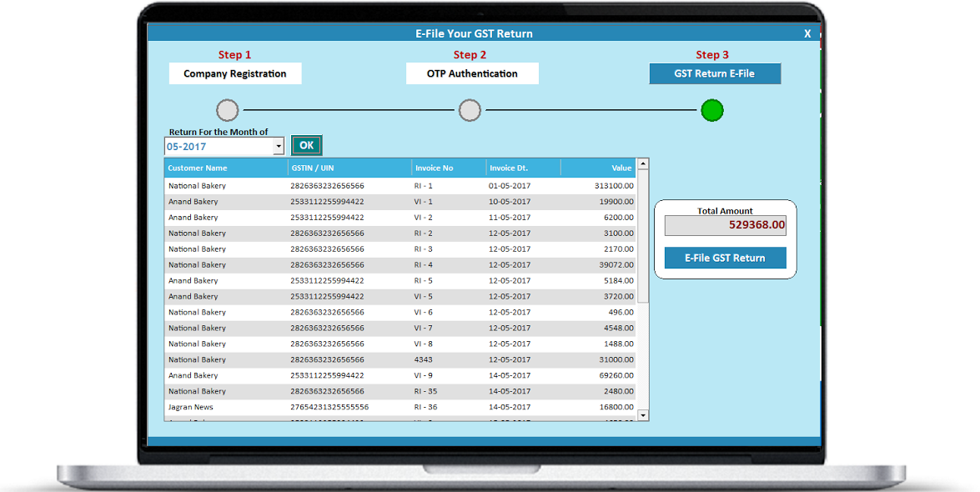This screenshot has width=980, height=492.
Task: Click invoice date 11-05-2017
Action: click(x=510, y=218)
